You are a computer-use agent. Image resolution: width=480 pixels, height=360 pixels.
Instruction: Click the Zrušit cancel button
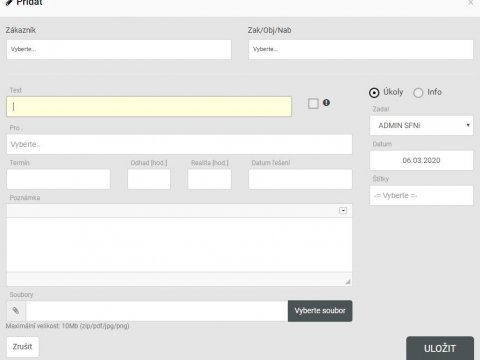pyautogui.click(x=22, y=347)
